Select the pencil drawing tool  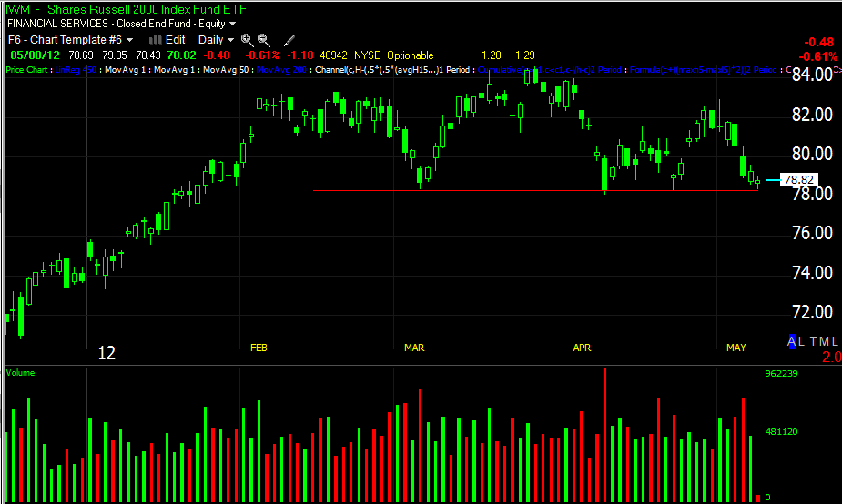click(289, 40)
